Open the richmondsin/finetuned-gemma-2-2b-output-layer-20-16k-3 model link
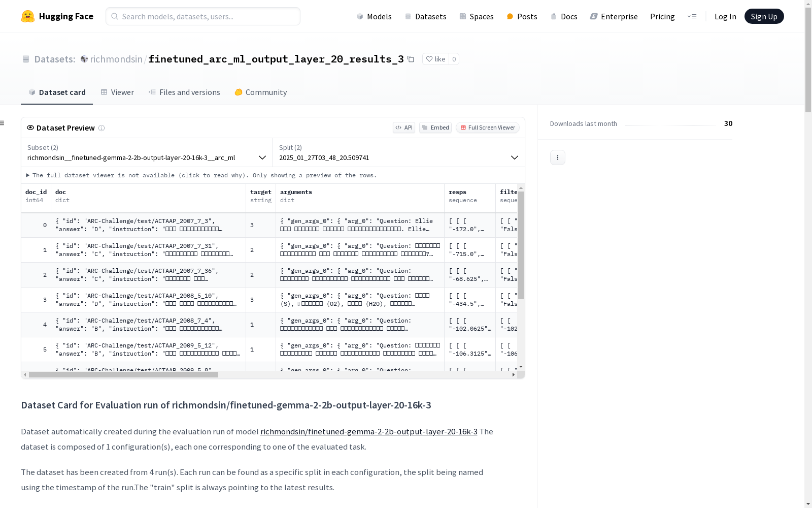The image size is (812, 508). tap(369, 431)
